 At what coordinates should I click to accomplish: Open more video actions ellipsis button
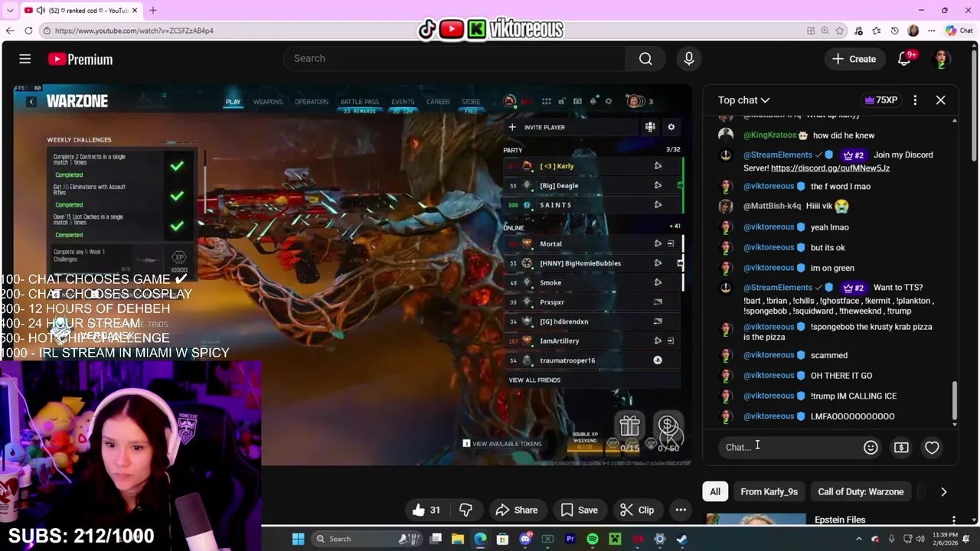pyautogui.click(x=681, y=510)
